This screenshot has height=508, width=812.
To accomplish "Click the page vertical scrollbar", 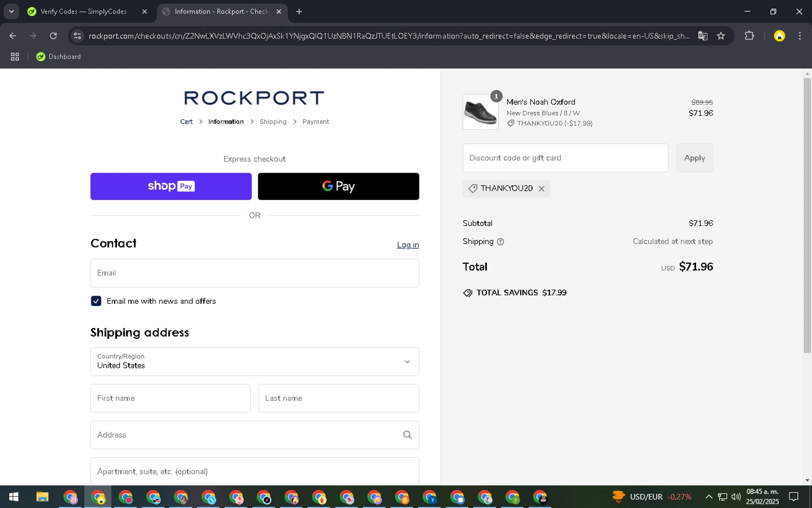I will pyautogui.click(x=807, y=216).
